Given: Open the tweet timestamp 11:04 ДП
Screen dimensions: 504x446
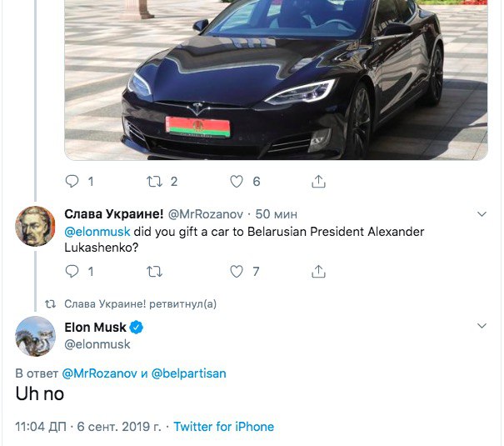Looking at the screenshot, I should pyautogui.click(x=42, y=426).
